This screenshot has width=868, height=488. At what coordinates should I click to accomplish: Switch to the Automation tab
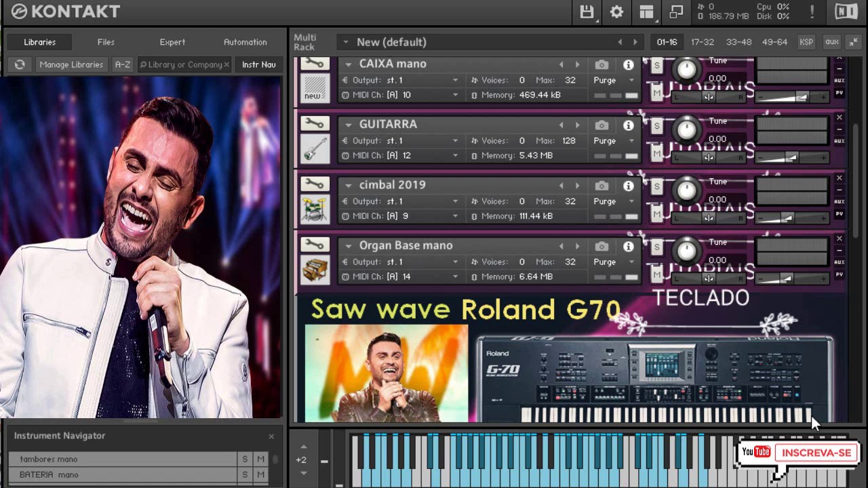click(245, 42)
